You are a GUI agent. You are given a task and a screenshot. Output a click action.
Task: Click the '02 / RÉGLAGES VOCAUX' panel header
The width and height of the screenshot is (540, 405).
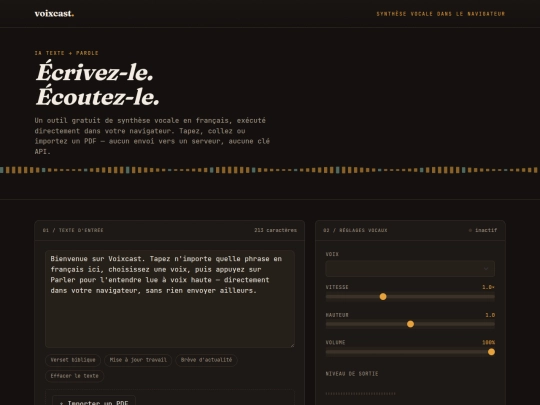coord(355,230)
